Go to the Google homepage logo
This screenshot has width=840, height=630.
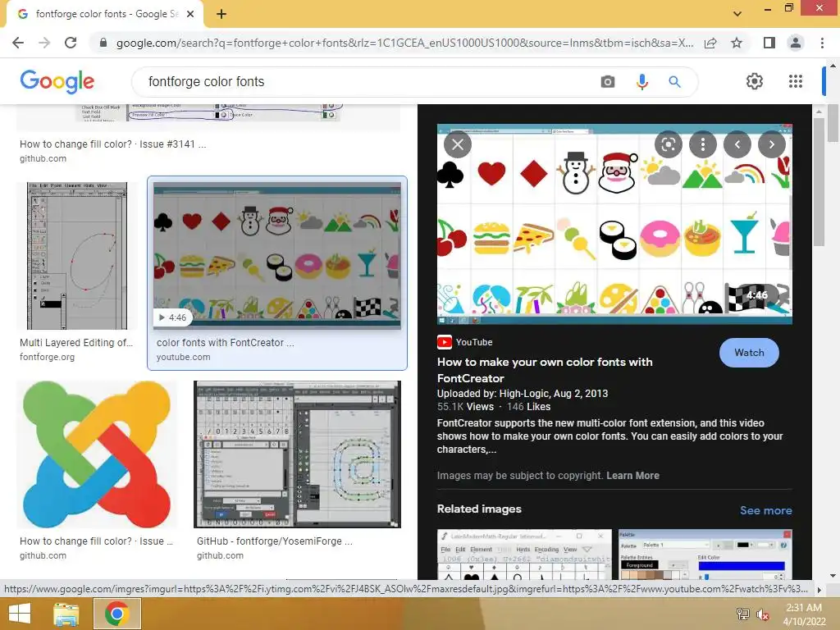[57, 81]
